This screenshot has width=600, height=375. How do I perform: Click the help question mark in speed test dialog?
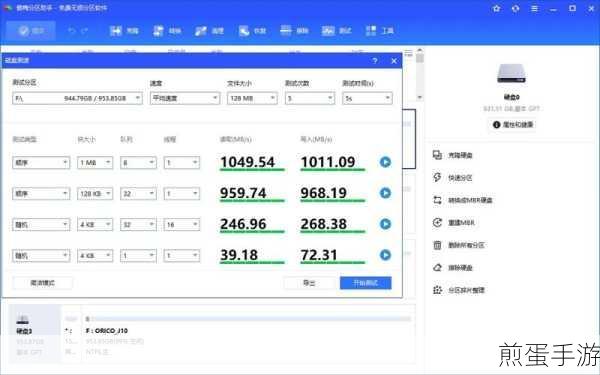pyautogui.click(x=375, y=61)
